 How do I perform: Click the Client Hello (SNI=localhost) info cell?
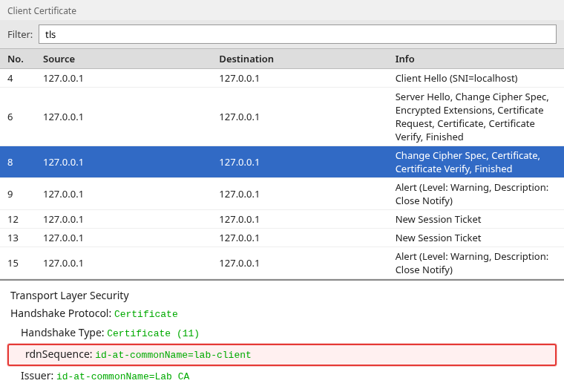coord(456,78)
